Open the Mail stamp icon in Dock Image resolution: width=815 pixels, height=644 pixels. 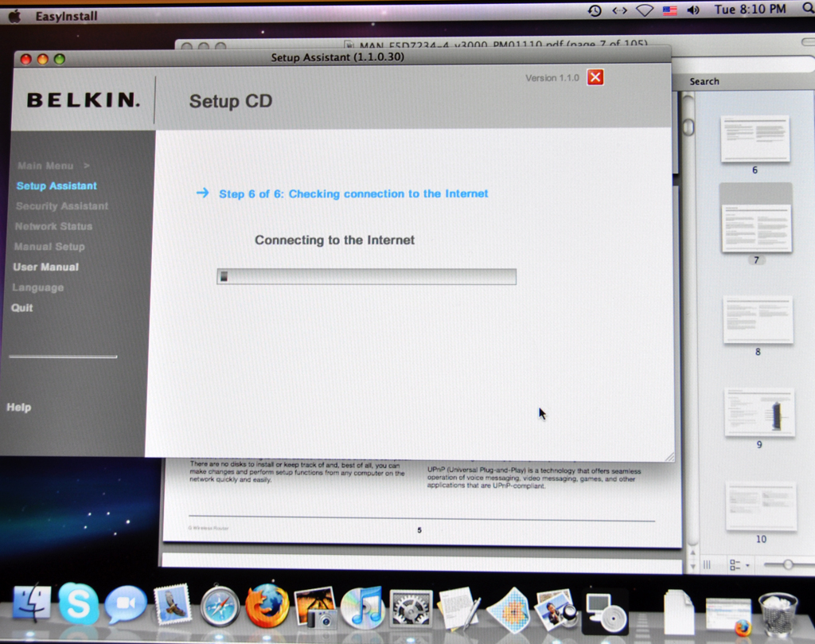click(x=173, y=603)
